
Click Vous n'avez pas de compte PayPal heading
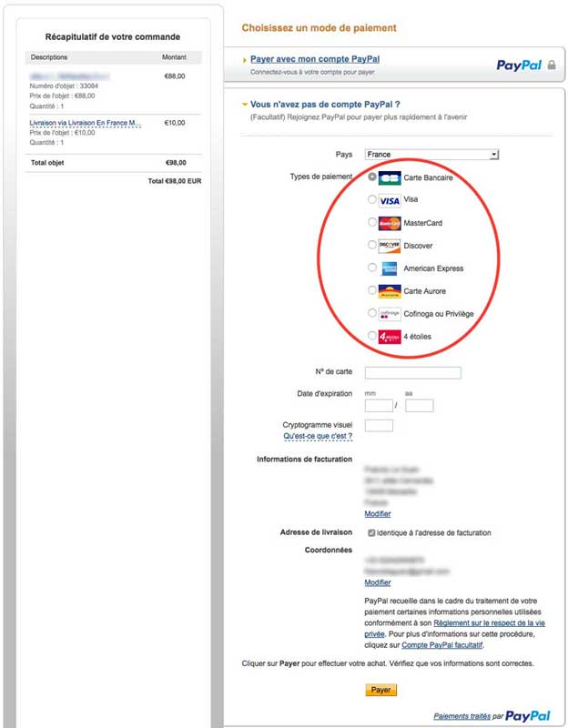[x=325, y=105]
